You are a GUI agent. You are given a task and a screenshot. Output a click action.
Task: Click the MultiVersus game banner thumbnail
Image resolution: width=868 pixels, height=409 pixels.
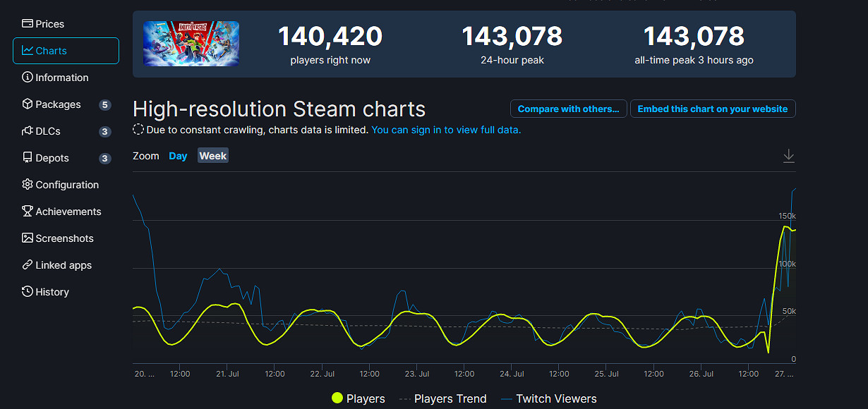pos(191,44)
